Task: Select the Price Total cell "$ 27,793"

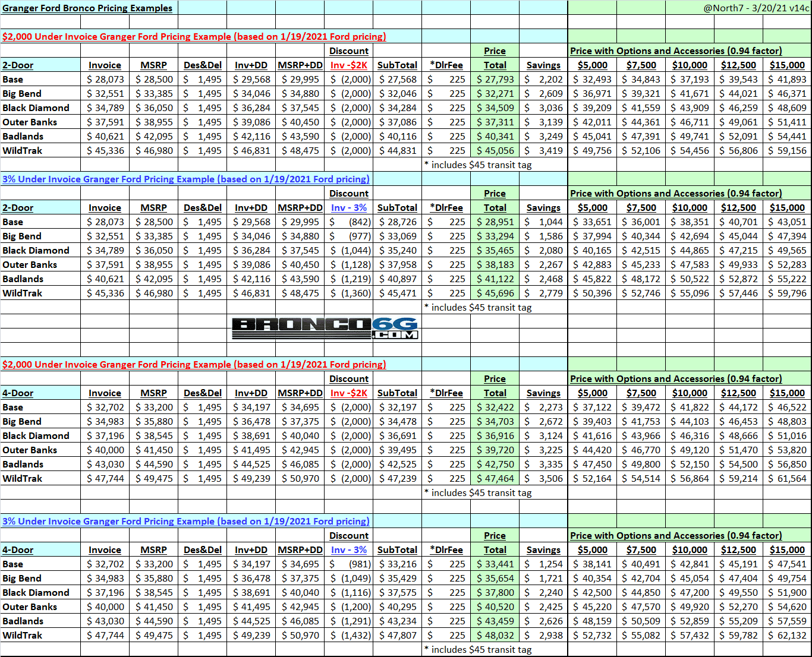Action: click(495, 80)
